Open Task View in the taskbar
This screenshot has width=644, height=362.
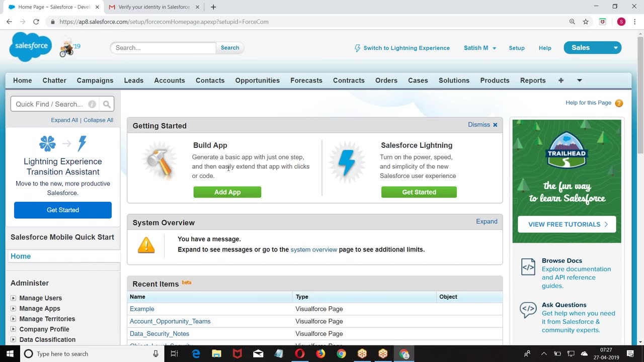coord(175,353)
